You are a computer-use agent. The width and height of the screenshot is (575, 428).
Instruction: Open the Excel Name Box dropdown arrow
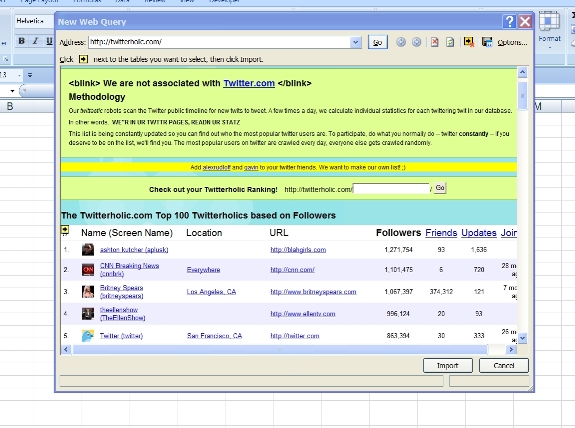point(12,91)
